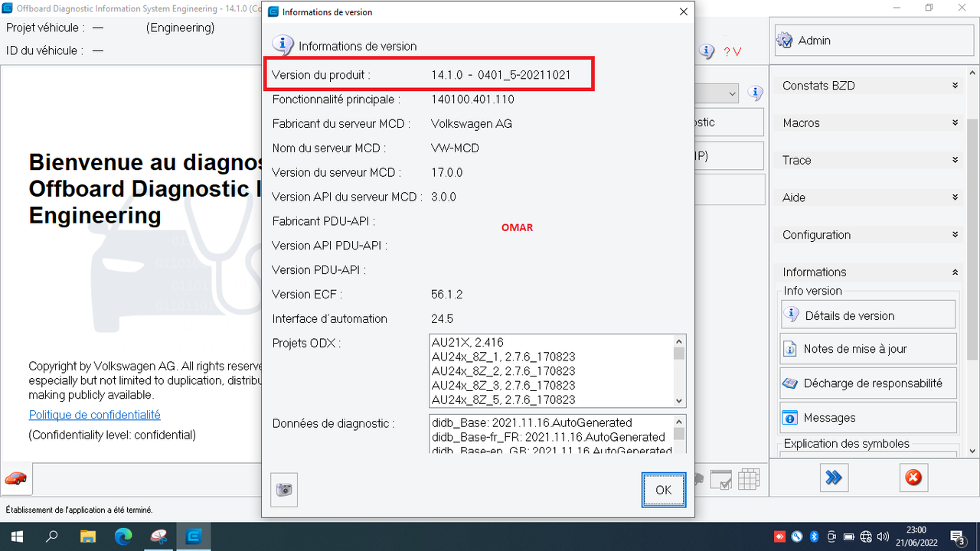Click Données de diagnostic scroll-up arrow
This screenshot has height=551, width=980.
coord(678,422)
